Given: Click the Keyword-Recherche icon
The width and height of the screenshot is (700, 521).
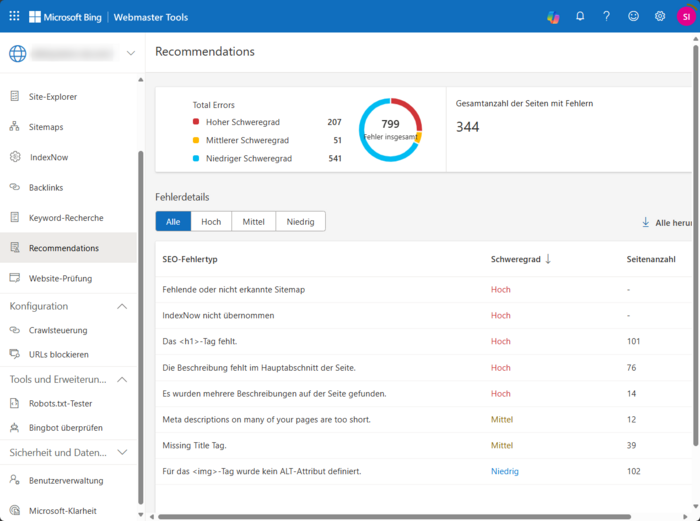Looking at the screenshot, I should (x=15, y=217).
